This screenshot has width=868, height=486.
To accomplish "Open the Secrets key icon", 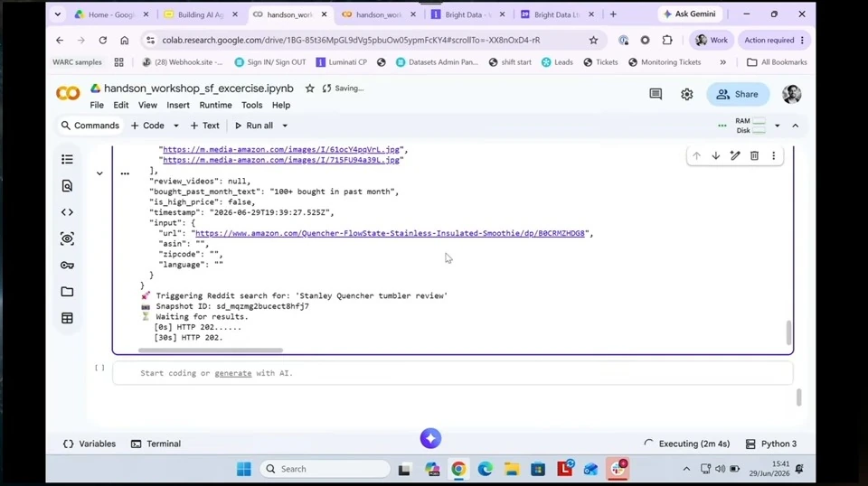I will coord(67,266).
